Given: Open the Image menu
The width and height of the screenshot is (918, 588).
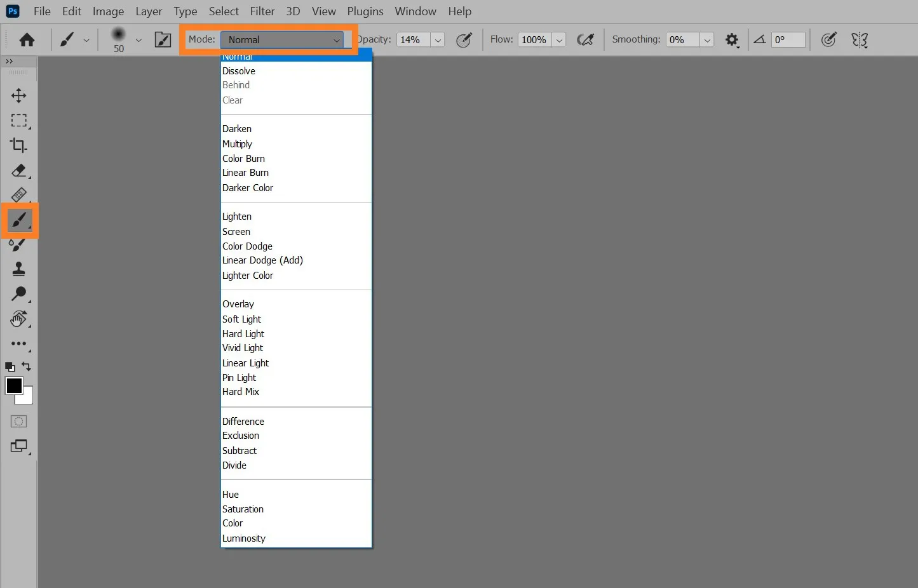Looking at the screenshot, I should pos(108,11).
